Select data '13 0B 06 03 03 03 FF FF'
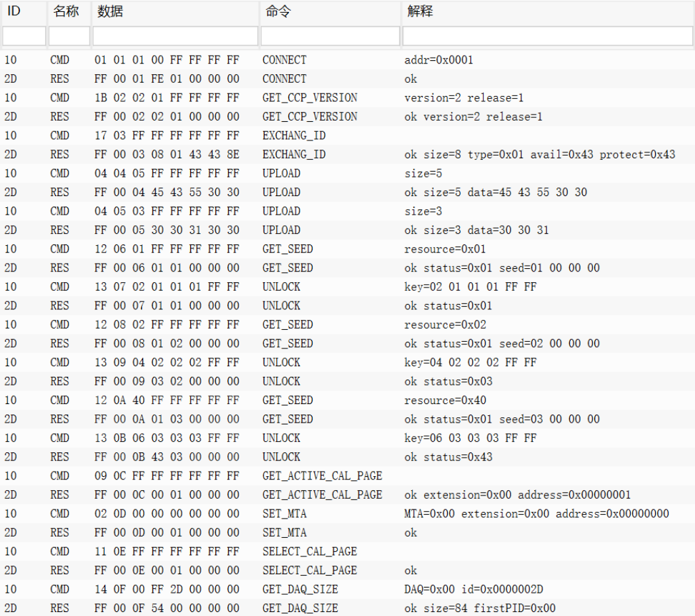 pyautogui.click(x=167, y=438)
